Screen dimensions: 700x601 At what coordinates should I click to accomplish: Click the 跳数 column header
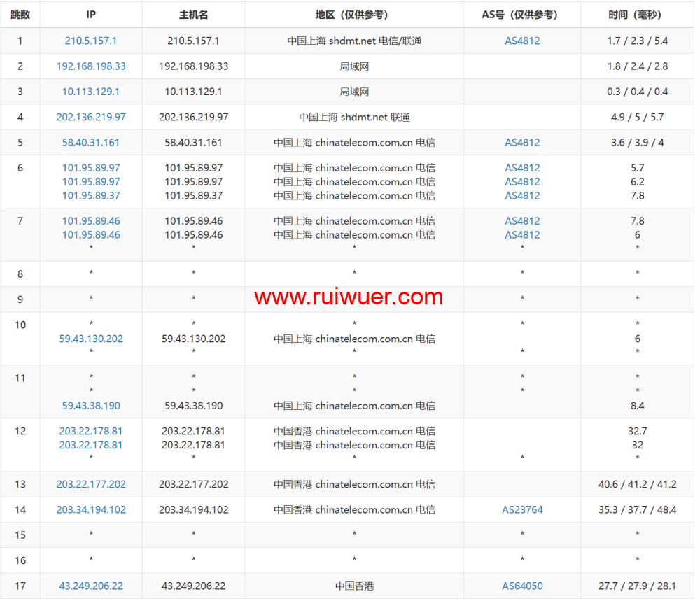(x=20, y=15)
